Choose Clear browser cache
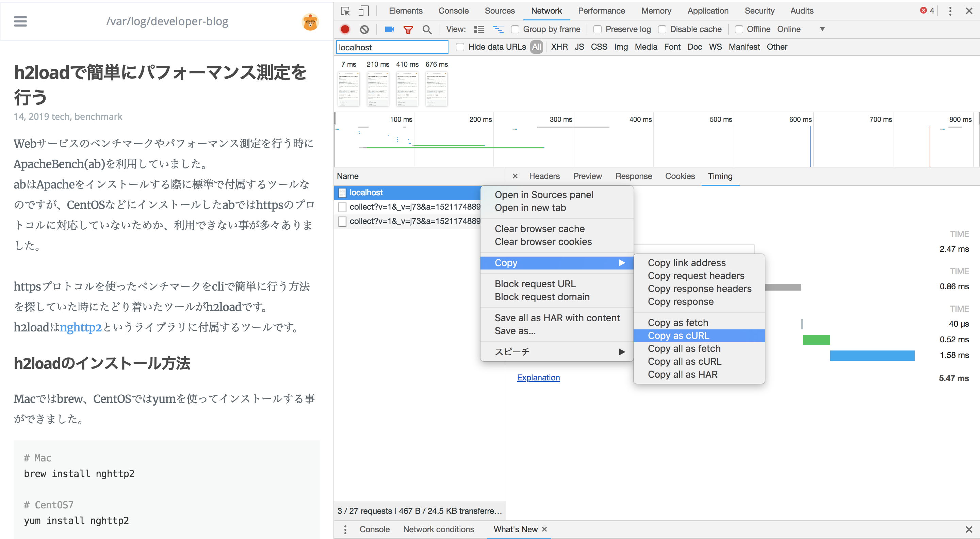This screenshot has height=539, width=980. click(x=556, y=229)
